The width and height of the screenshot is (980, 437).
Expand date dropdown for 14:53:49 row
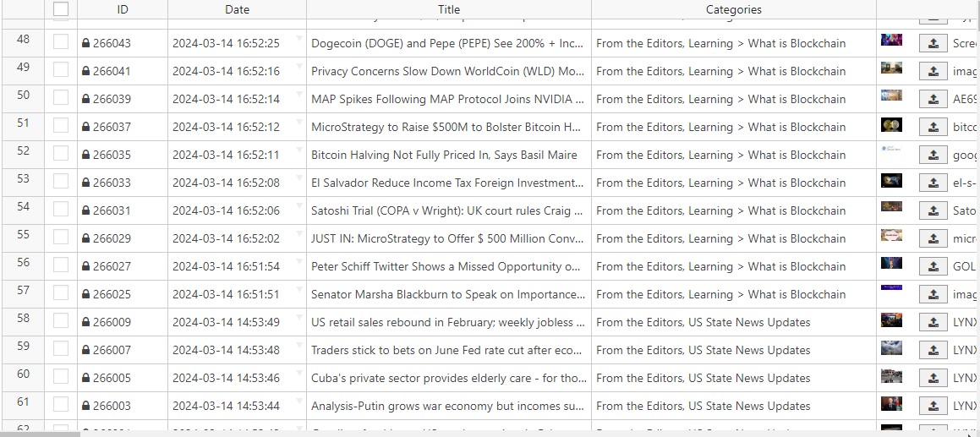[x=298, y=318]
